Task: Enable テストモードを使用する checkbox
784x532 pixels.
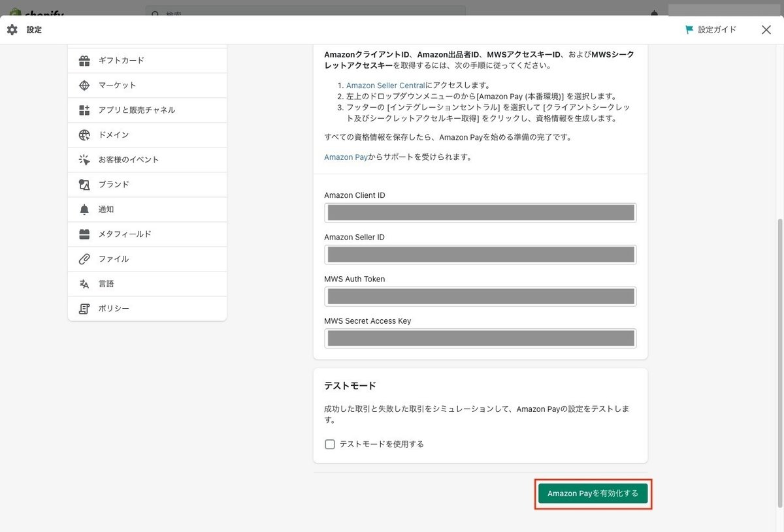Action: (330, 445)
